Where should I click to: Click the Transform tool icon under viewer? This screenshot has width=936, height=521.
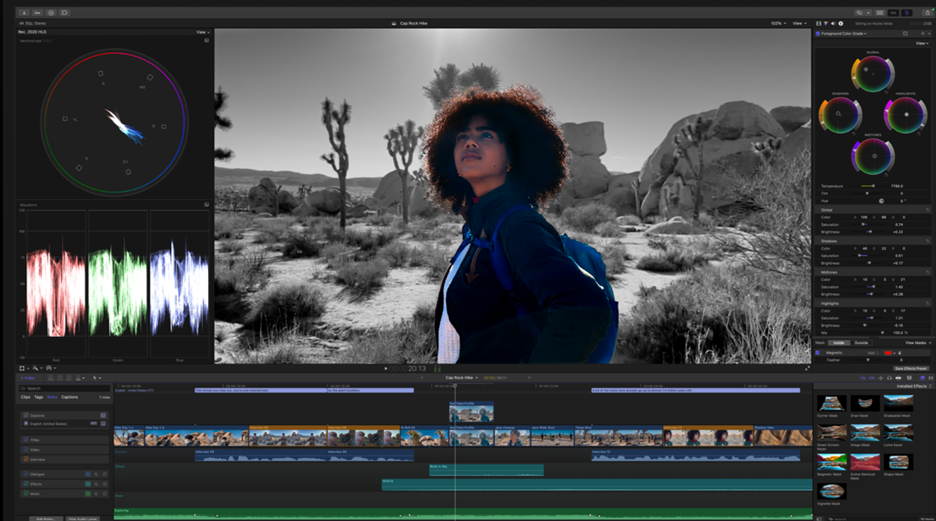tap(22, 368)
